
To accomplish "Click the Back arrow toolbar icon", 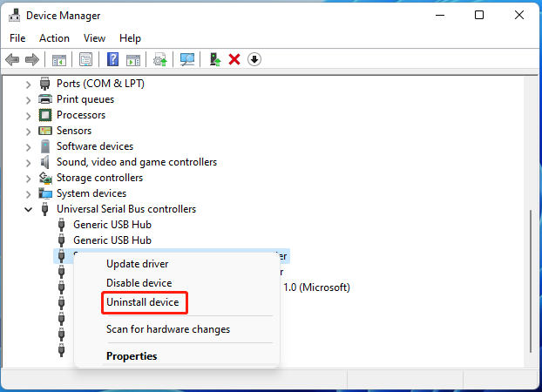I will [12, 59].
